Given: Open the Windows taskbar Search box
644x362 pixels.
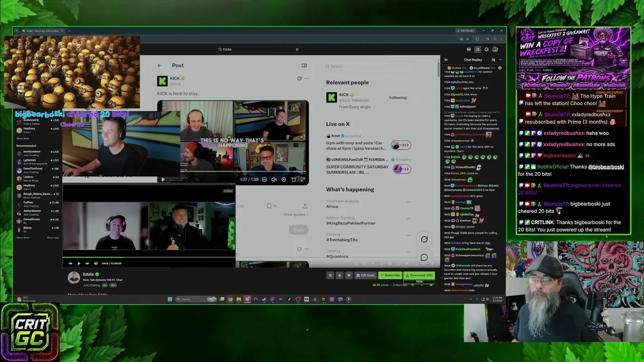Looking at the screenshot, I should (x=196, y=299).
